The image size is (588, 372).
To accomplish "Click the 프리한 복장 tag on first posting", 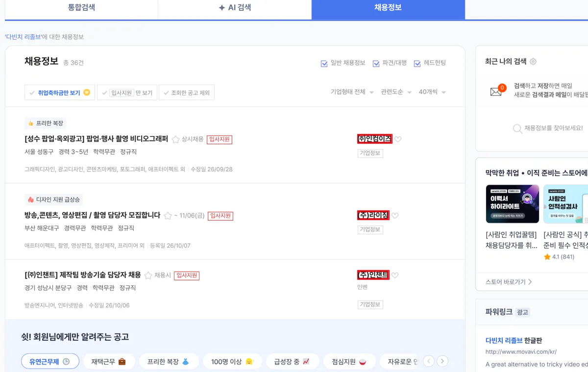I will pos(45,123).
